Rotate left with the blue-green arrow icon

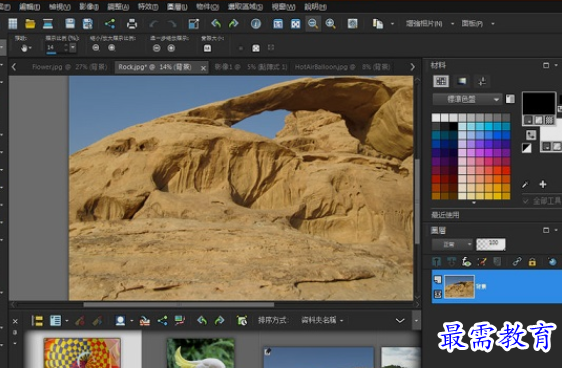click(x=216, y=24)
